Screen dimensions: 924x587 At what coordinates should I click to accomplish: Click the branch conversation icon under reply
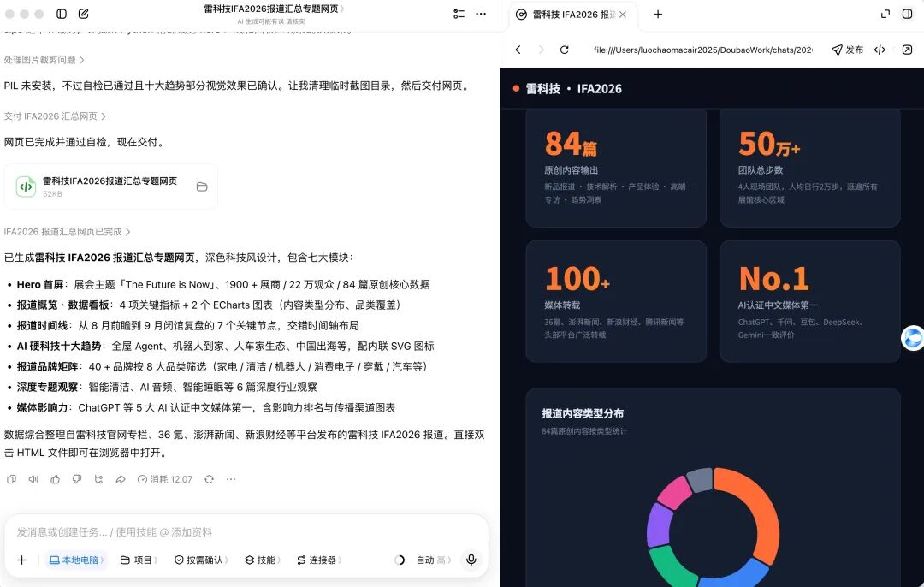[99, 480]
